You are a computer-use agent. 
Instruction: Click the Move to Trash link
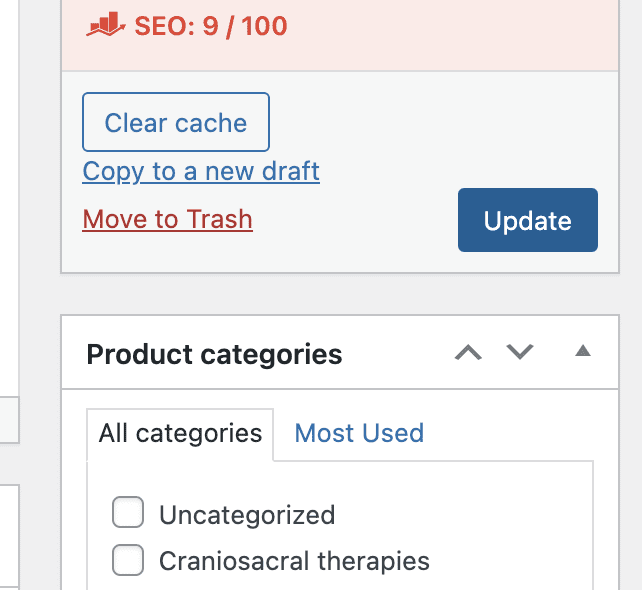click(x=167, y=219)
